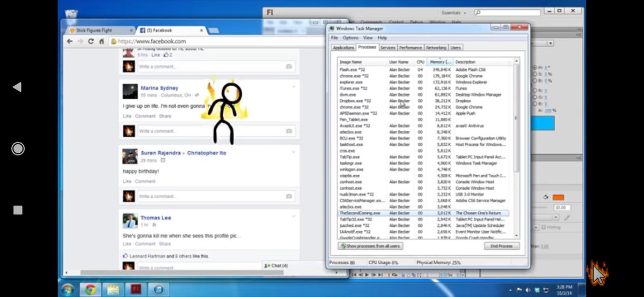The width and height of the screenshot is (644, 297).
Task: Tap the phone's square recents button
Action: coord(18,210)
